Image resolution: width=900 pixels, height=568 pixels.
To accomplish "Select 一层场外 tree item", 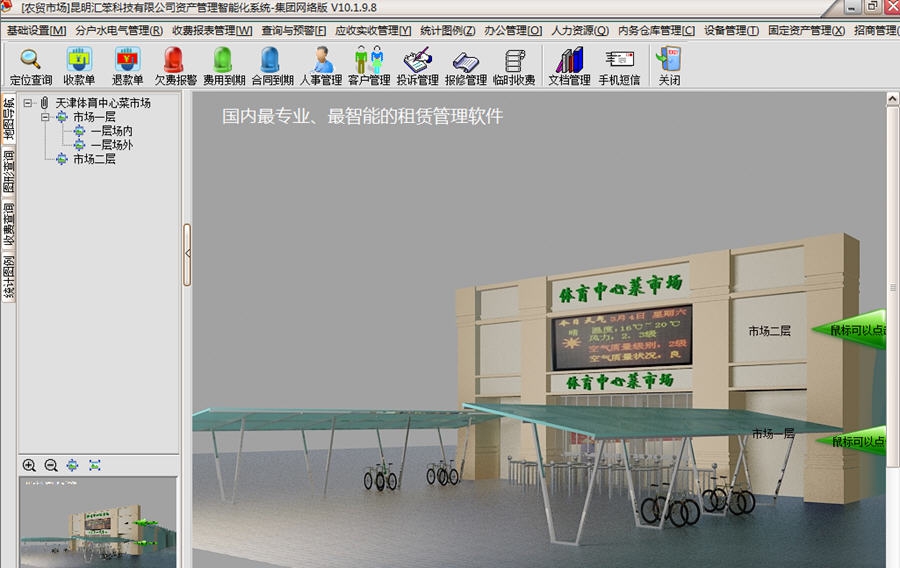I will tap(111, 145).
